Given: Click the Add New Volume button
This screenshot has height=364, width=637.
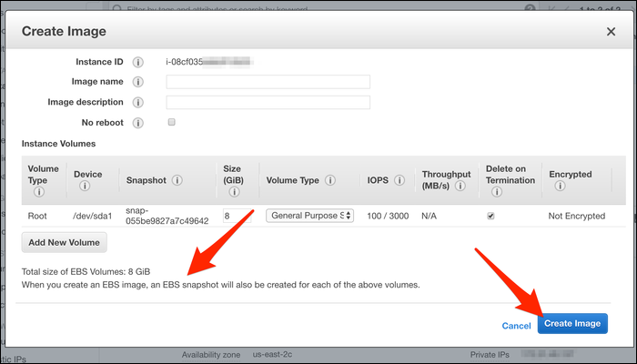Looking at the screenshot, I should tap(65, 243).
